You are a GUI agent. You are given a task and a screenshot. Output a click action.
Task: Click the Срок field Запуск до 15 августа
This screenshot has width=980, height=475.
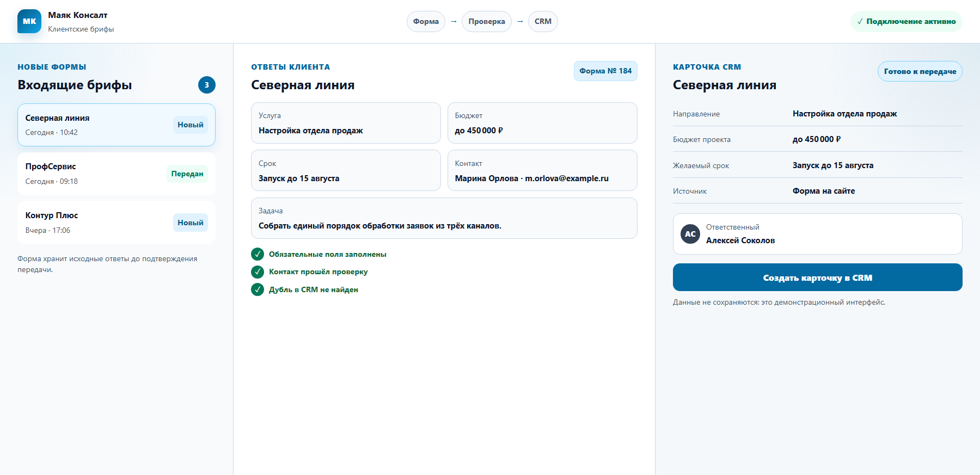pyautogui.click(x=346, y=170)
